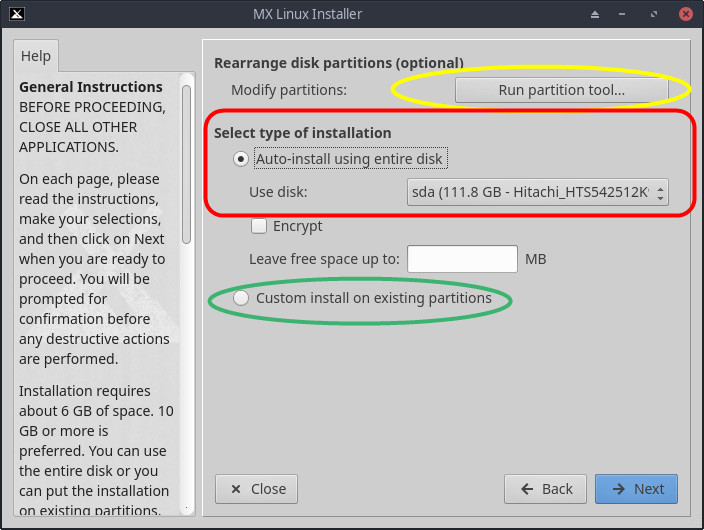
Task: Click the Use disk label
Action: pyautogui.click(x=278, y=192)
